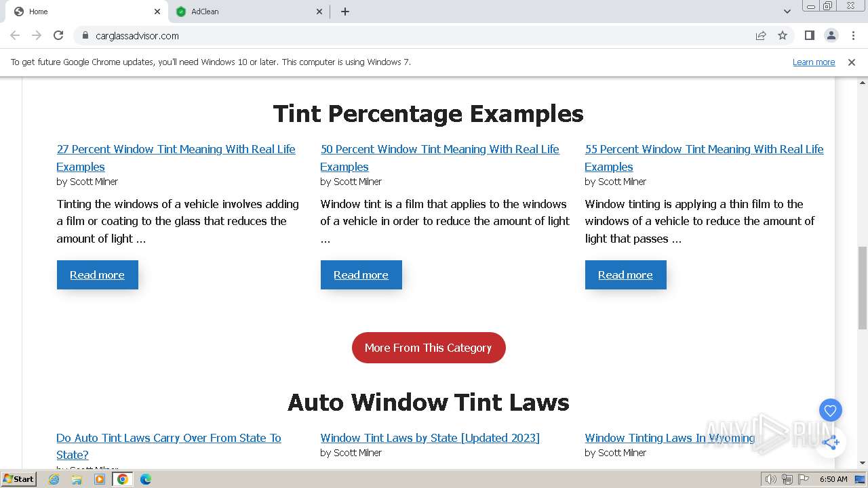Launch Microsoft Edge from the taskbar
The width and height of the screenshot is (868, 488).
[146, 479]
